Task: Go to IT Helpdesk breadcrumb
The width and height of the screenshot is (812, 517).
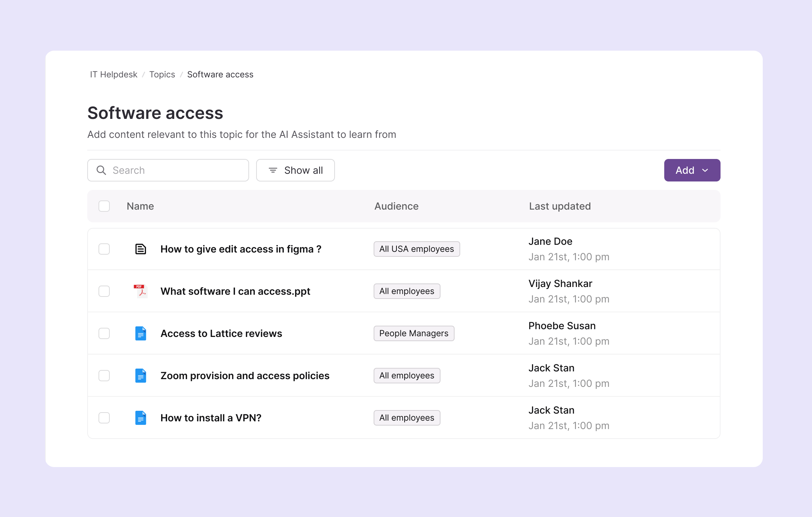Action: pyautogui.click(x=114, y=75)
